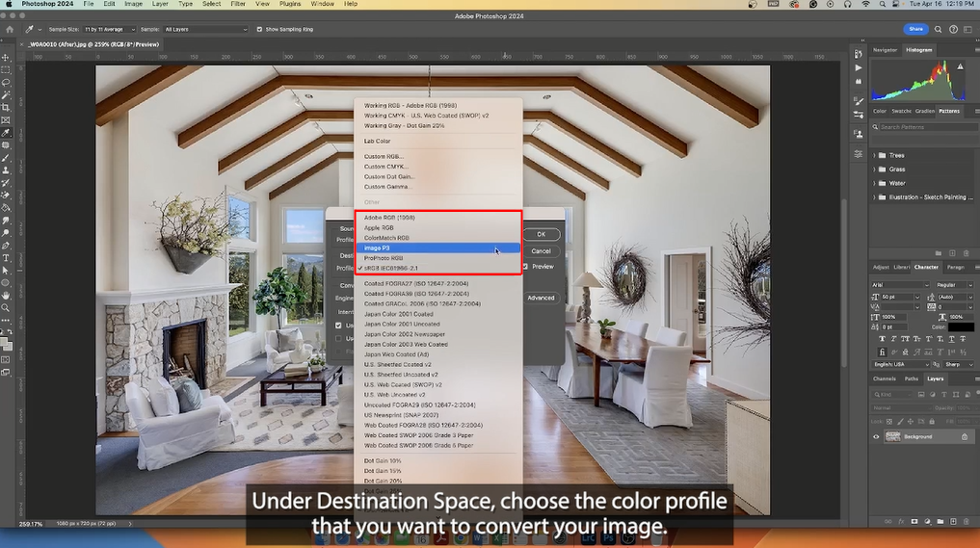Viewport: 980px width, 548px height.
Task: Expand the Trees pattern folder
Action: (x=874, y=156)
